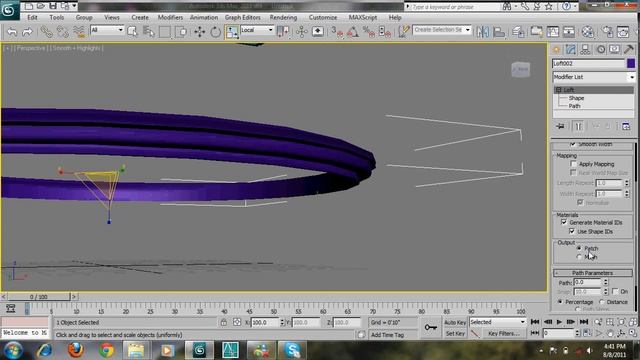The height and width of the screenshot is (360, 640).
Task: Activate the Select and Move tool
Action: click(x=200, y=31)
